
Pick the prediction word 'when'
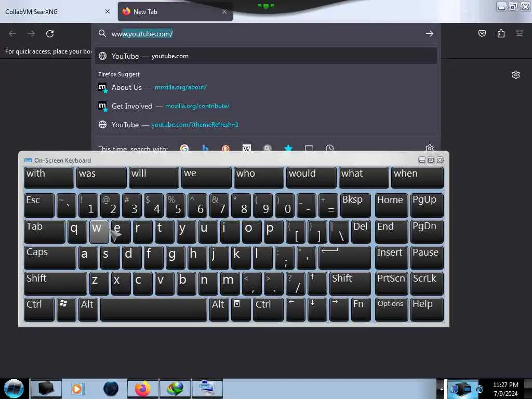[x=417, y=177]
